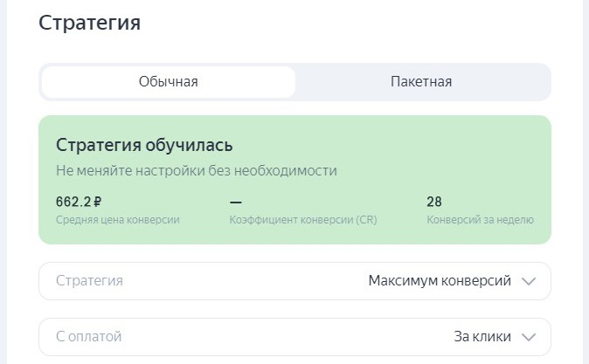
Task: Click the Стратегия обучилась status heading
Action: pyautogui.click(x=144, y=145)
